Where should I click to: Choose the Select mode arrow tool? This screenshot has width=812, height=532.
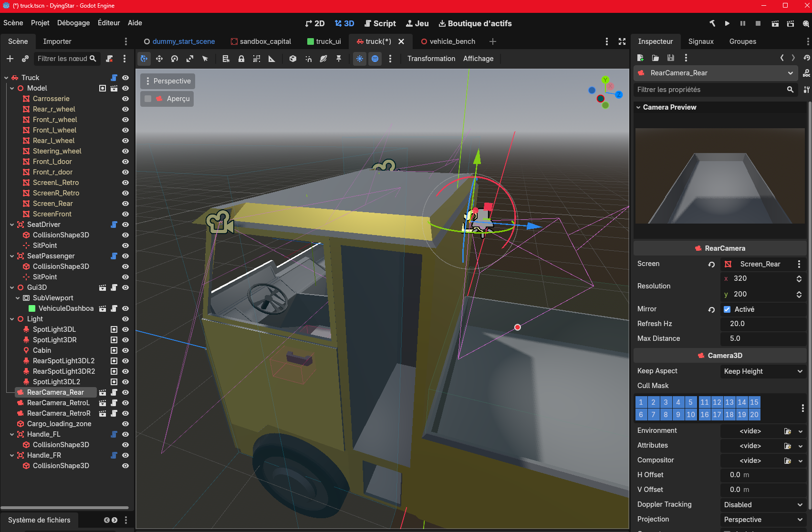[x=205, y=59]
